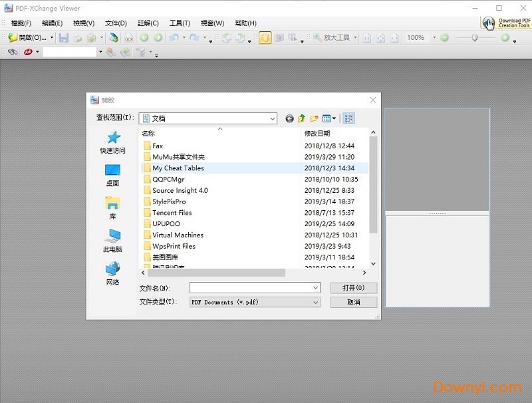Screen dimensions: 532x403
Task: Open Quick access (快速访问) in the places bar
Action: click(112, 142)
